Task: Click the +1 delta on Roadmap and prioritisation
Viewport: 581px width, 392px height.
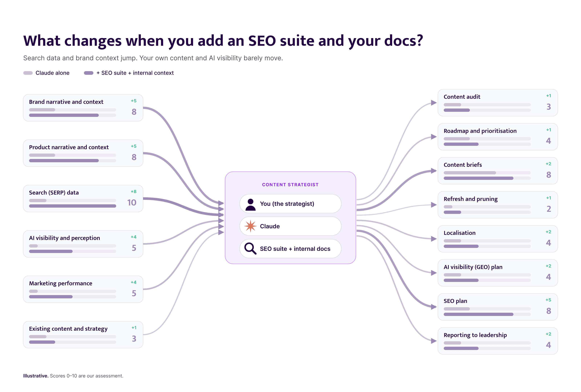Action: (549, 130)
